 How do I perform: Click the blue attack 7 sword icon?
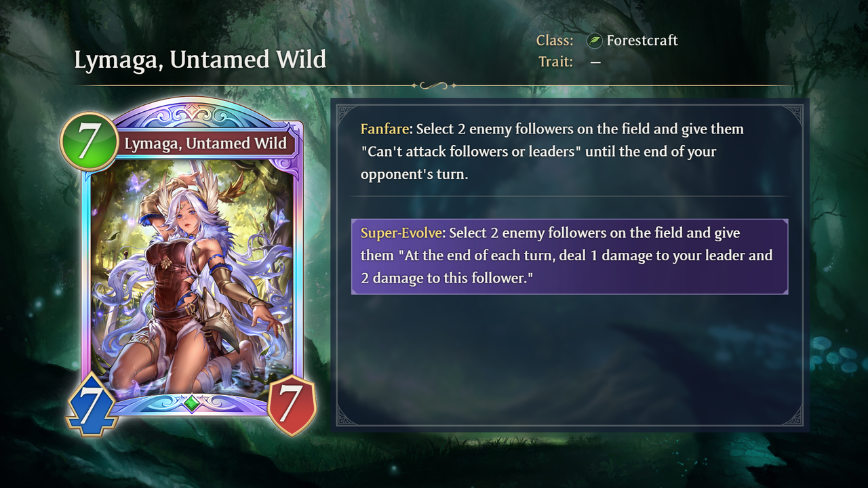point(92,405)
